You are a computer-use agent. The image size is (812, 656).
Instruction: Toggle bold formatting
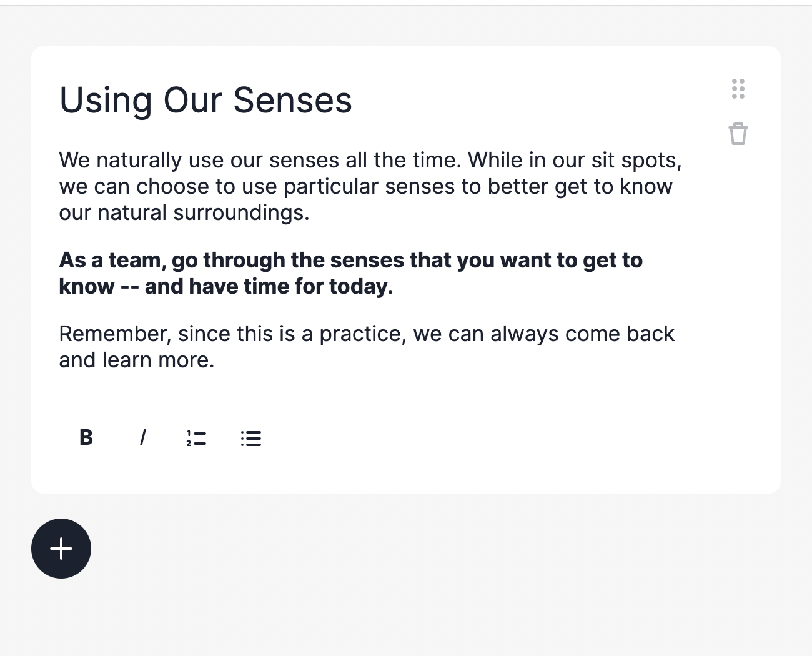(x=86, y=437)
